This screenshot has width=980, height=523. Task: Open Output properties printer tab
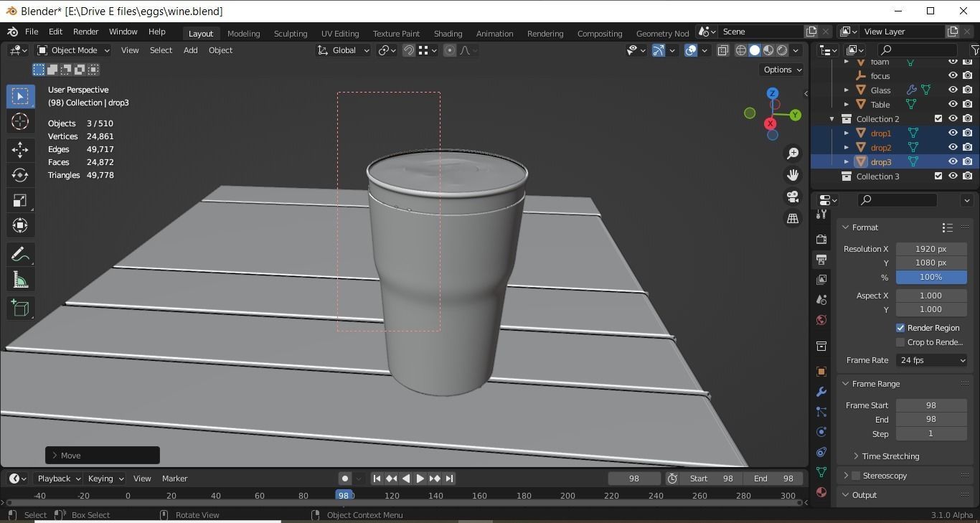(x=821, y=259)
